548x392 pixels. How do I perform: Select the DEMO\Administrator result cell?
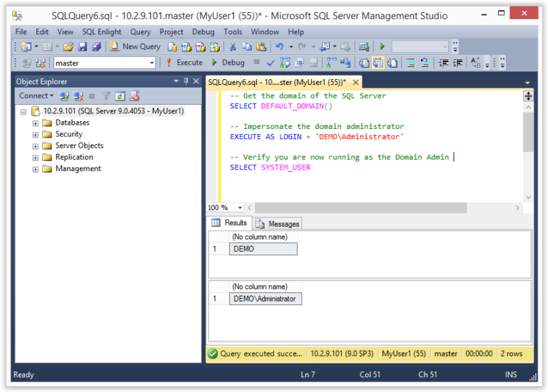[265, 299]
